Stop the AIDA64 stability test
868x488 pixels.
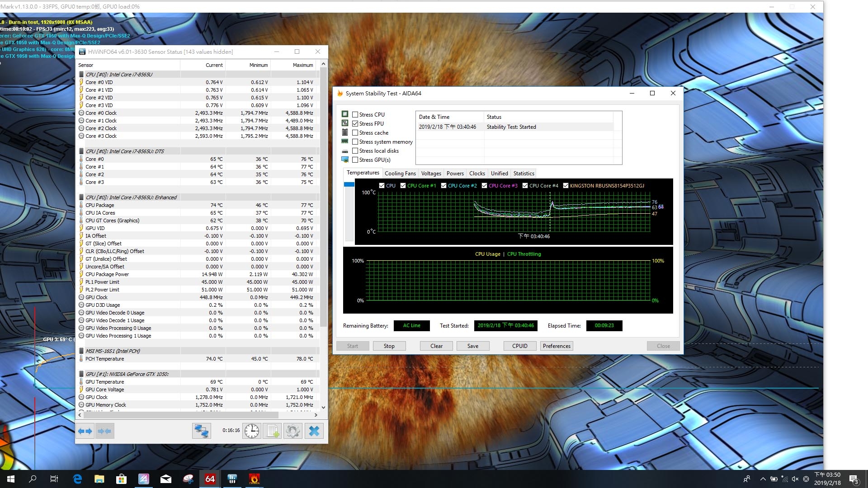click(x=389, y=346)
